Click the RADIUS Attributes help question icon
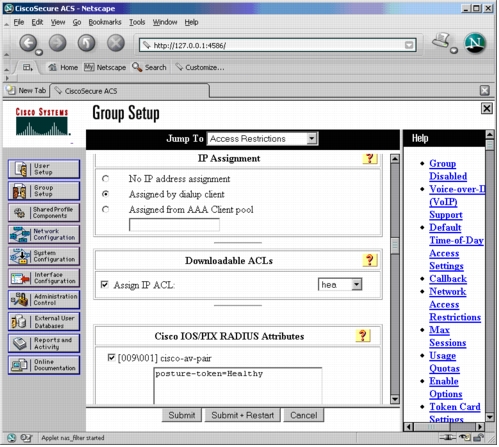This screenshot has height=447, width=499. pyautogui.click(x=363, y=336)
